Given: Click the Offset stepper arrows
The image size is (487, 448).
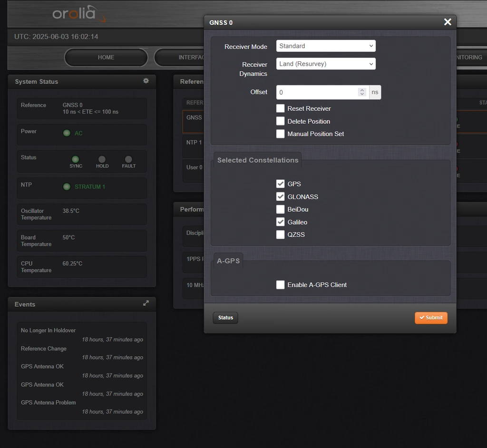Looking at the screenshot, I should pos(362,92).
